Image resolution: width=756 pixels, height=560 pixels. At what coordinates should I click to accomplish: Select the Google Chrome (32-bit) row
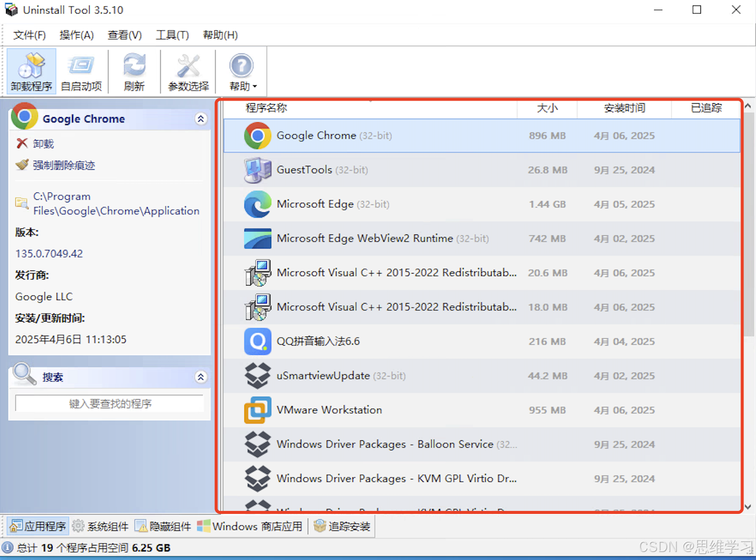click(482, 136)
